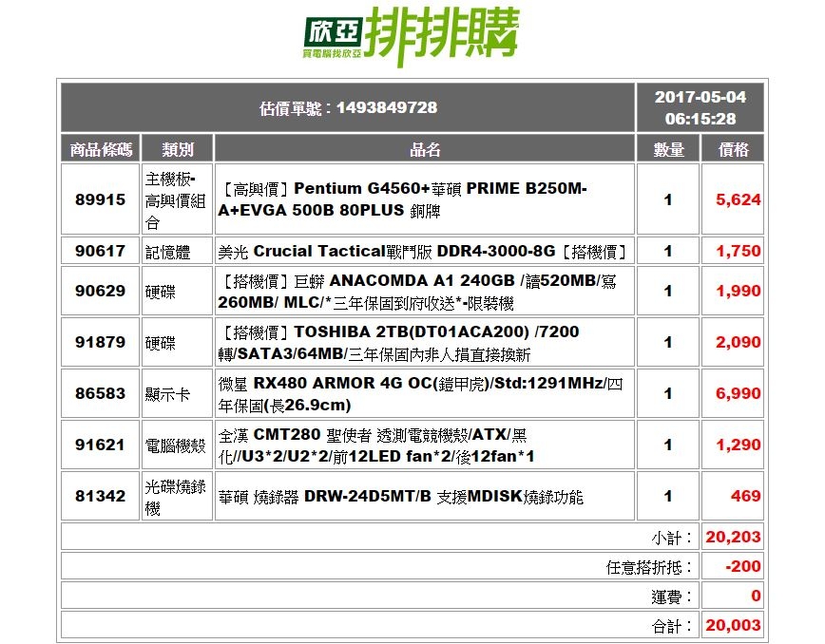Click quantity 1 in the 89915 row

click(667, 199)
